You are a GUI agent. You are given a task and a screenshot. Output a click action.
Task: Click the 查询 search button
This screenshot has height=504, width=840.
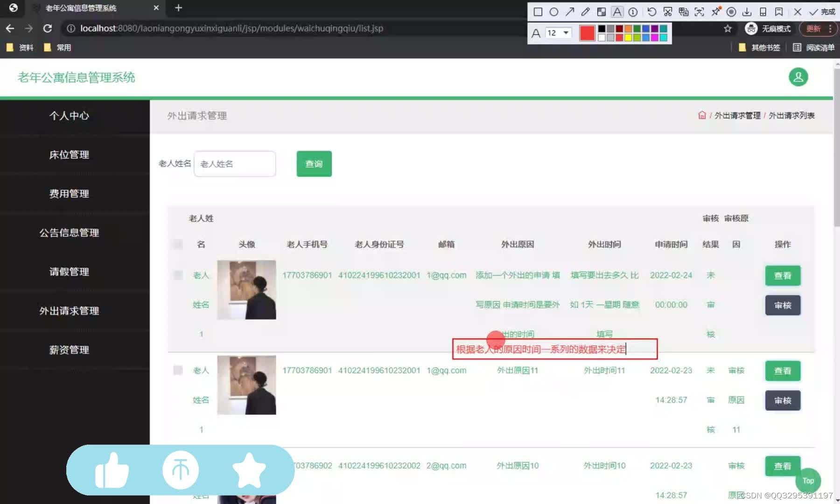click(x=314, y=164)
